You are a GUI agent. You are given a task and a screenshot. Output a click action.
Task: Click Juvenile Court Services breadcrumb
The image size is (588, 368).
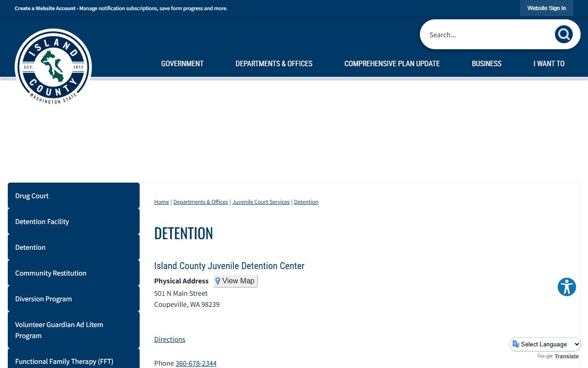(x=261, y=202)
